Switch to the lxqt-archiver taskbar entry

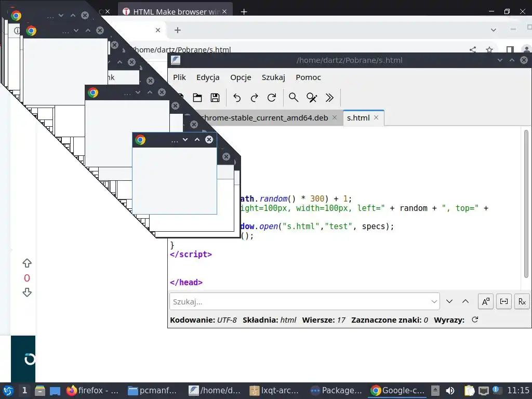tap(274, 391)
